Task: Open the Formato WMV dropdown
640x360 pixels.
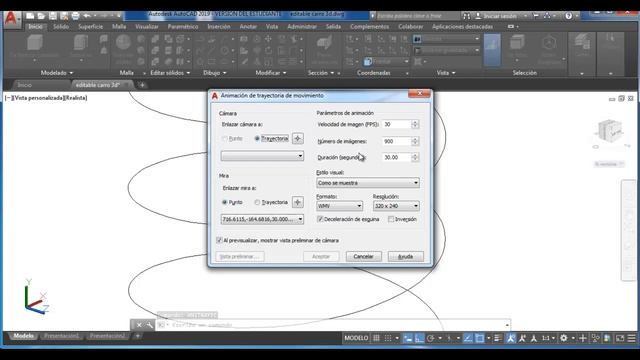Action: [x=339, y=206]
